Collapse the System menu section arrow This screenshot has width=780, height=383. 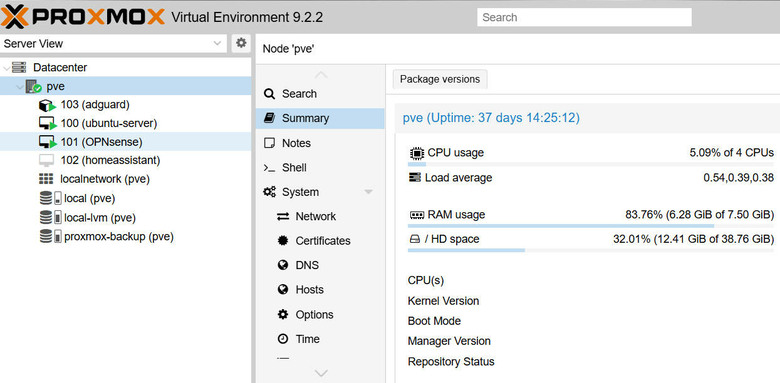(x=369, y=192)
